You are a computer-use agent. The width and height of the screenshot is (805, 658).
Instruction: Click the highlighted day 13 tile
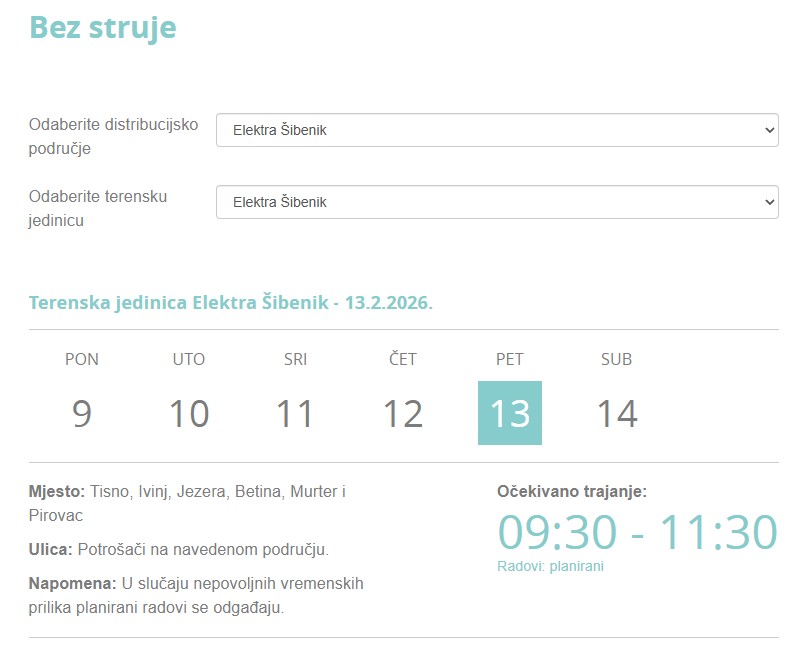tap(510, 413)
